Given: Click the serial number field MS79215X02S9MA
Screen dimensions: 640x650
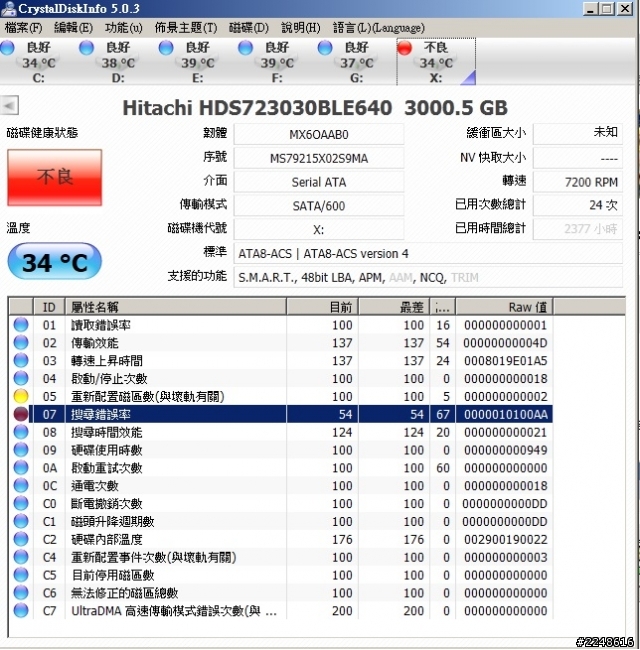Looking at the screenshot, I should click(319, 158).
